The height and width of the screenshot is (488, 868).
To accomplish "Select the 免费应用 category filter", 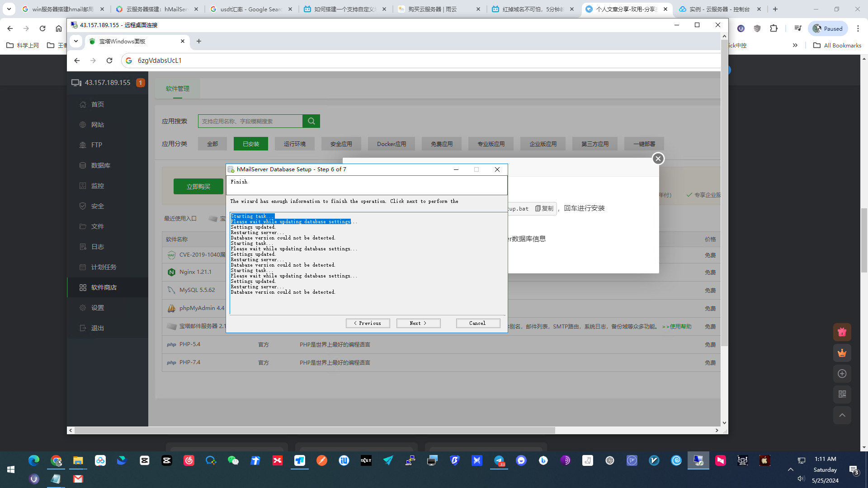I will (442, 144).
